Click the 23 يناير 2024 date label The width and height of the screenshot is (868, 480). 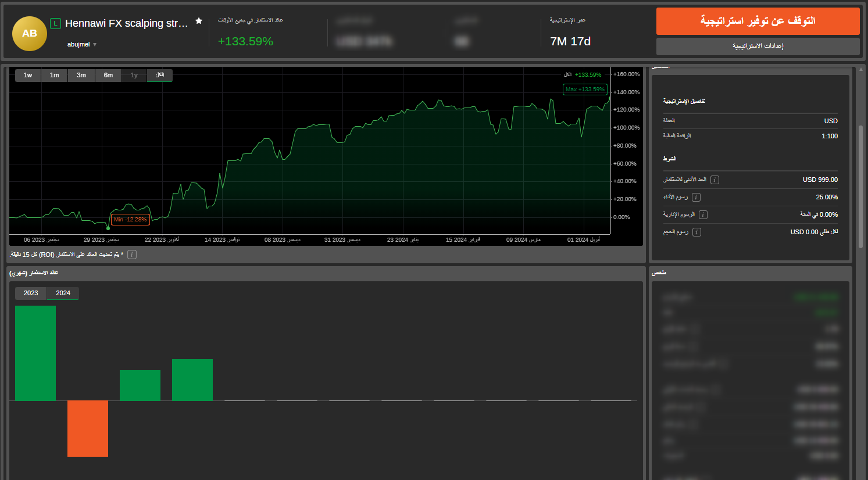pyautogui.click(x=403, y=239)
